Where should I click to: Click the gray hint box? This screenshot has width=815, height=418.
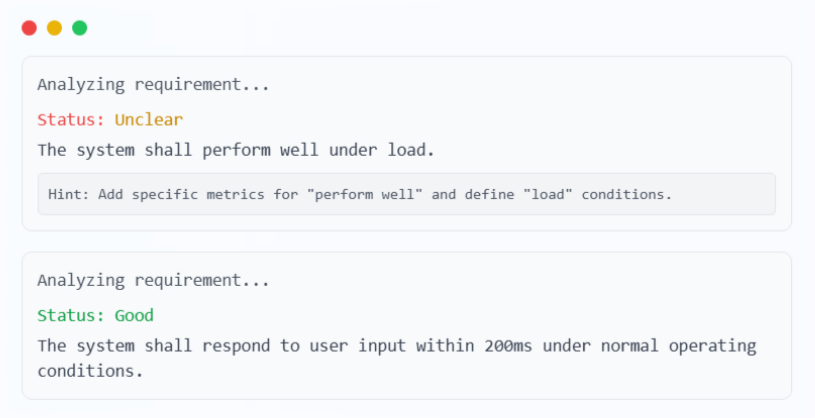(x=406, y=194)
